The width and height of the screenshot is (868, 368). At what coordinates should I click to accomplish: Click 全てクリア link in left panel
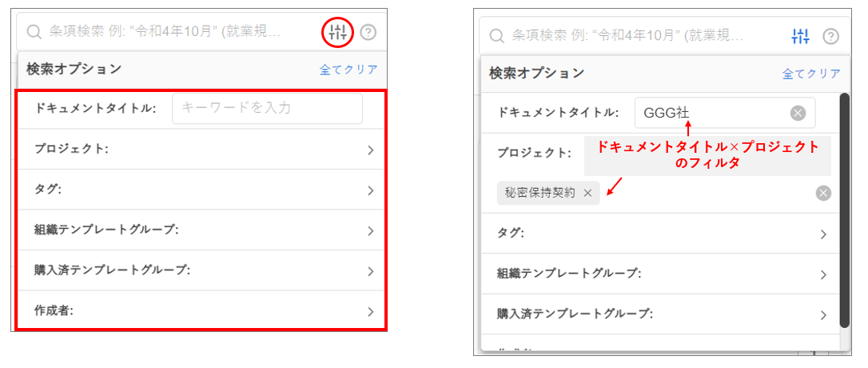pyautogui.click(x=348, y=70)
